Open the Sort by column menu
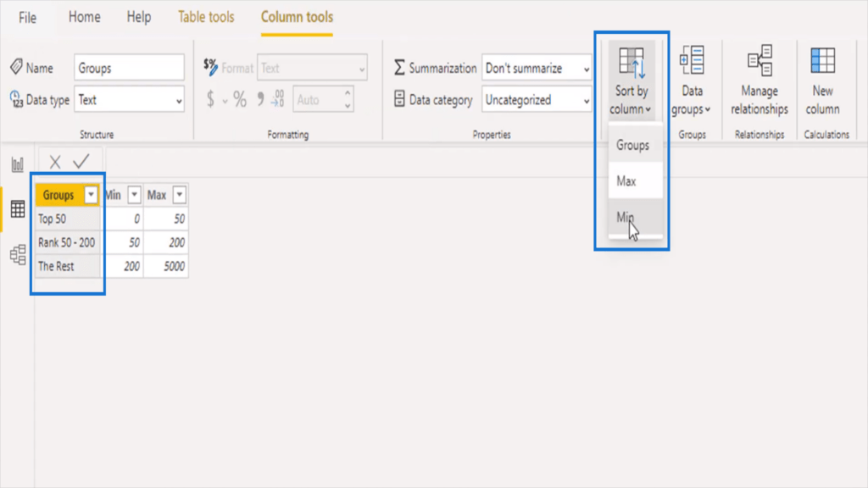This screenshot has width=868, height=488. [631, 80]
